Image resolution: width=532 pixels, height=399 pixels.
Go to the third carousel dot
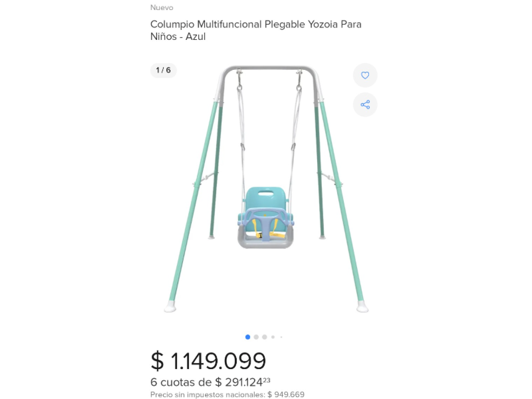(x=264, y=337)
